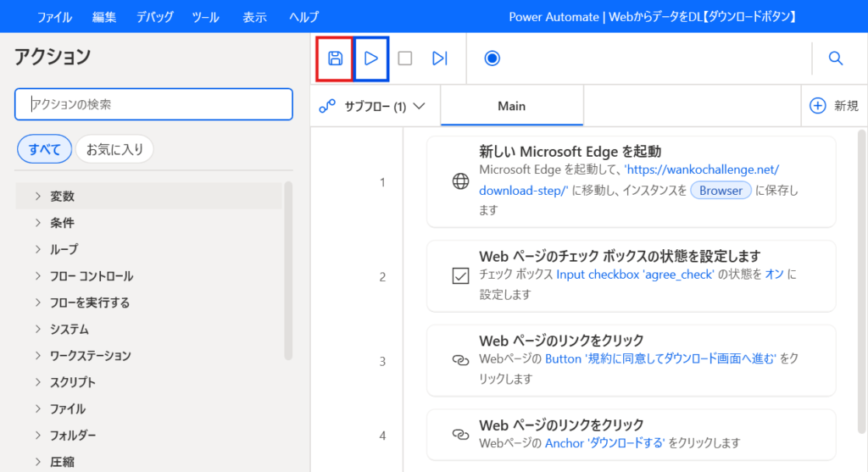Image resolution: width=868 pixels, height=472 pixels.
Task: Click the Anchor 'ダウンロードする' link
Action: pos(604,442)
